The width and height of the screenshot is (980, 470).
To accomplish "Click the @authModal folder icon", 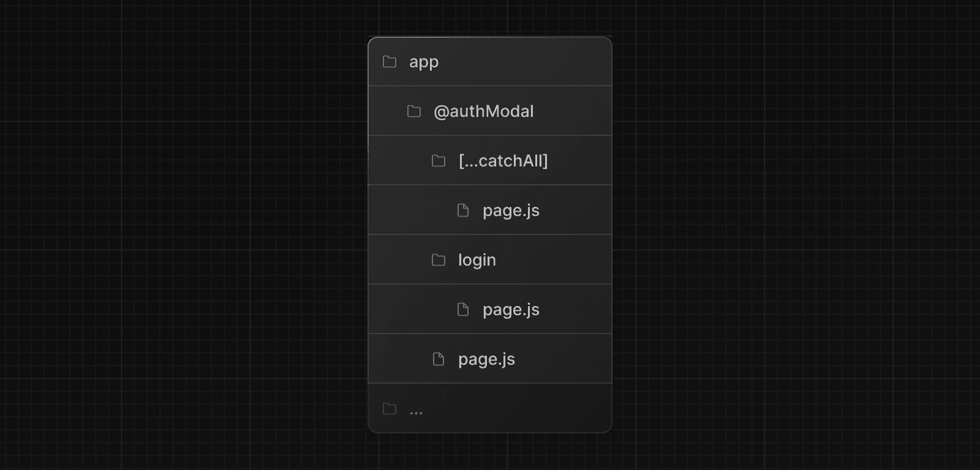I will [414, 111].
